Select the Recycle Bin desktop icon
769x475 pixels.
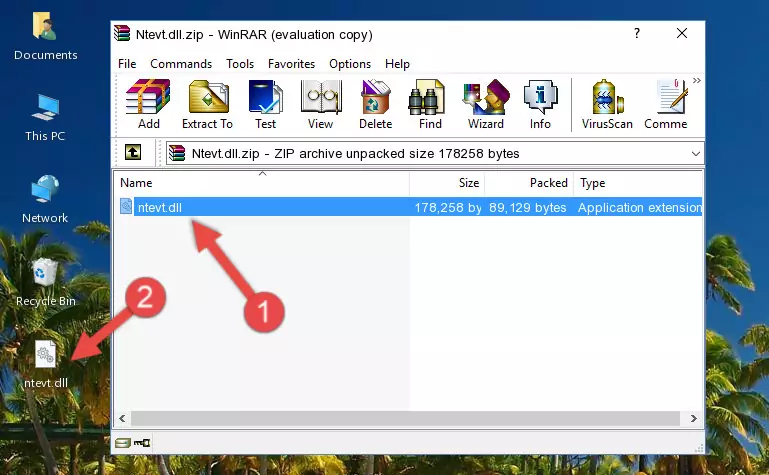(x=45, y=282)
